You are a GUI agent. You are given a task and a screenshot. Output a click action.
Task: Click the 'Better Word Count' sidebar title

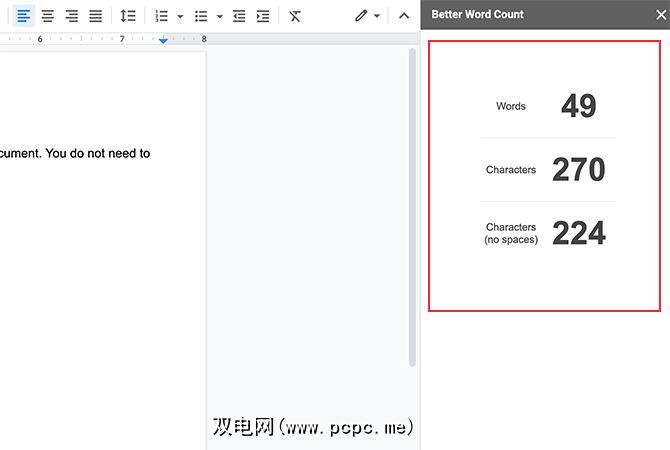(x=477, y=15)
